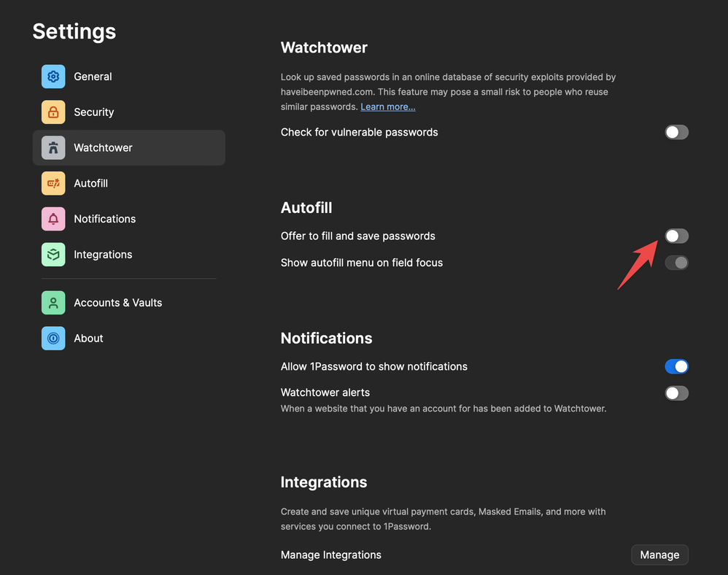Open the Security settings label
728x575 pixels.
click(94, 112)
